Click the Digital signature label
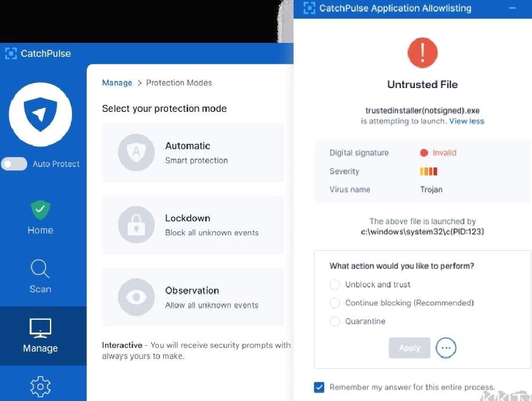532x401 pixels. [359, 153]
